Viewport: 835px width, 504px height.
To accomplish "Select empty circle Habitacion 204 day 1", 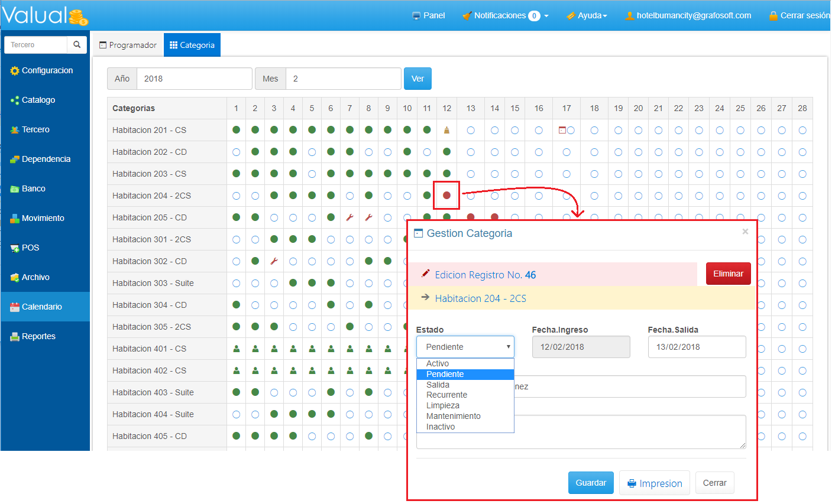I will [236, 196].
